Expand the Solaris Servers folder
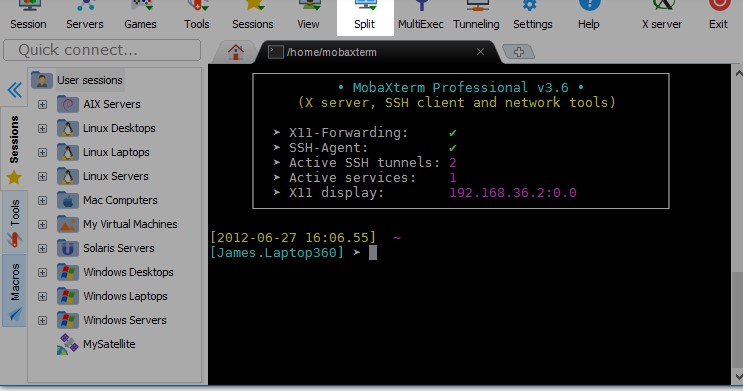This screenshot has width=743, height=391. [x=42, y=248]
